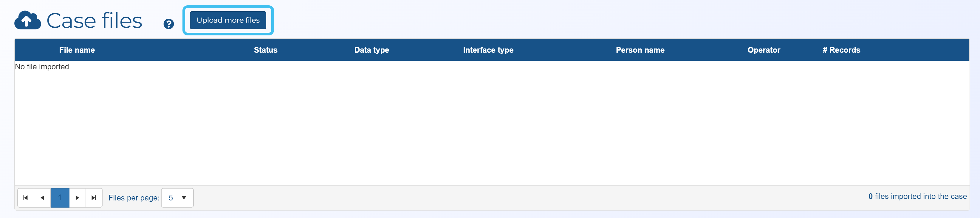
Task: Open help via the question mark icon
Action: tap(168, 24)
